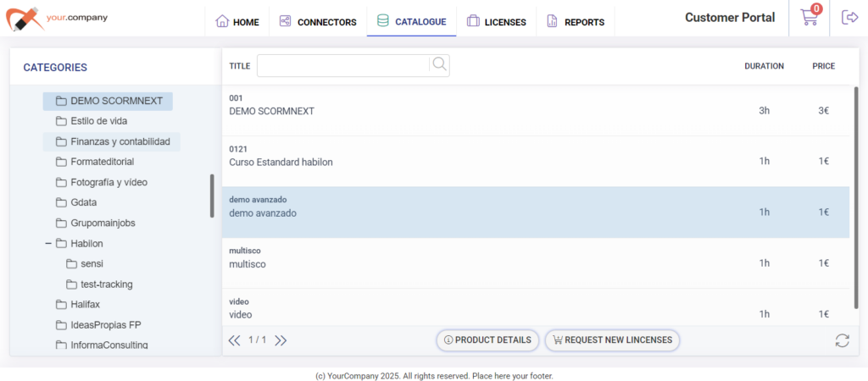Viewport: 868px width, 381px height.
Task: Click the folder icon beside test-tracking
Action: pos(71,284)
